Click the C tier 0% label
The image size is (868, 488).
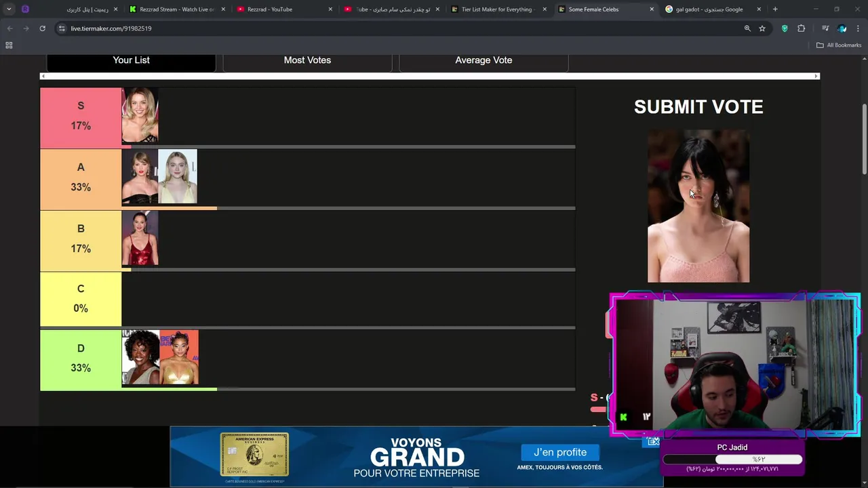81,299
